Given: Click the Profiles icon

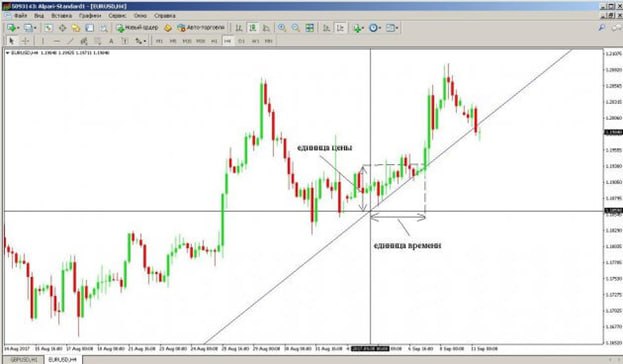Looking at the screenshot, I should coord(28,28).
